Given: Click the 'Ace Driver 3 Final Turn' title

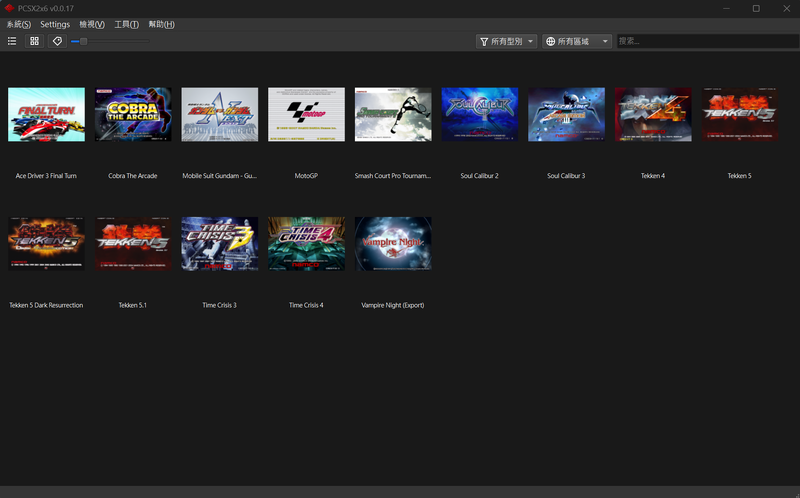Looking at the screenshot, I should tap(46, 176).
